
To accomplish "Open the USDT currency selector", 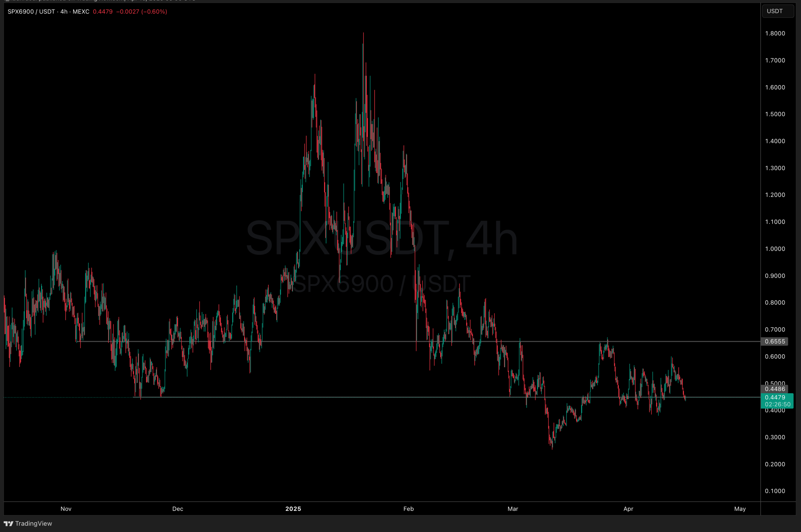I will tap(778, 11).
